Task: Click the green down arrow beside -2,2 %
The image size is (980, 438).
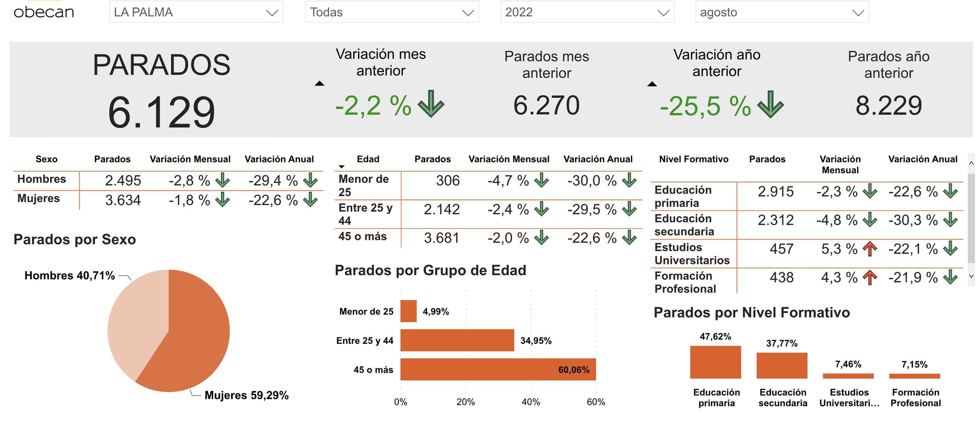Action: click(x=431, y=104)
